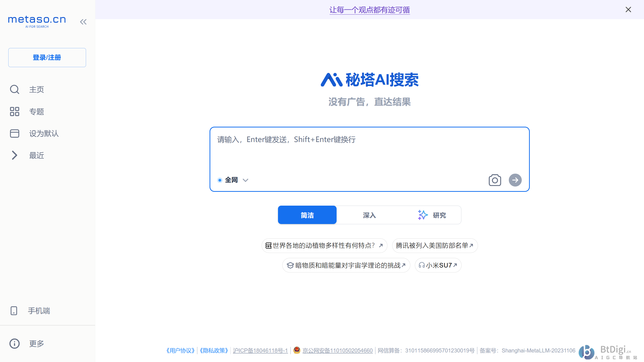Open suggestion 世界各地的动植物多样性有何特点？

pyautogui.click(x=324, y=245)
